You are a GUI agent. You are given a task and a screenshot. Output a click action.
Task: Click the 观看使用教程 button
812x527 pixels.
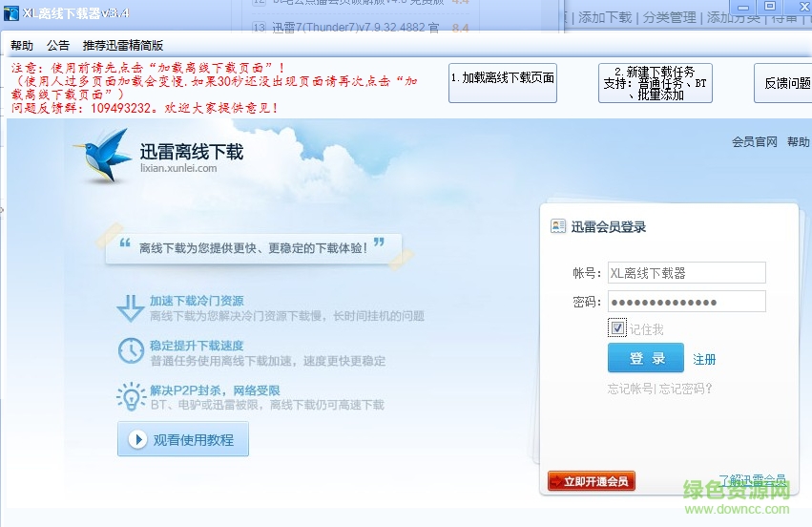183,439
